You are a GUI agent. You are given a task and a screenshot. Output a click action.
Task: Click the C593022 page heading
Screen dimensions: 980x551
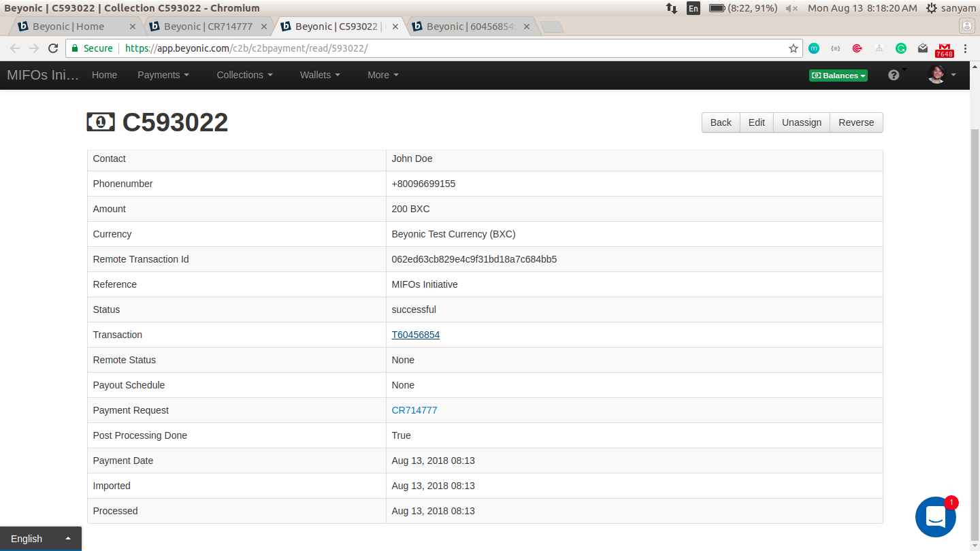(175, 122)
